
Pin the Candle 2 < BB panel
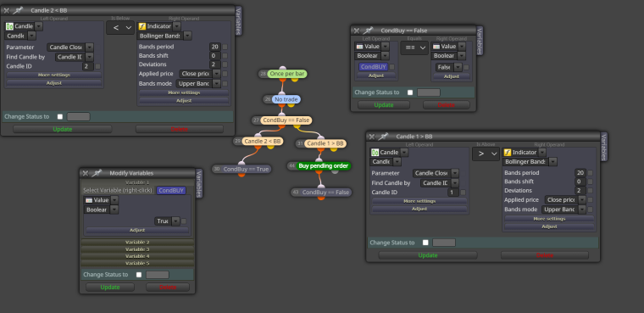(x=18, y=10)
